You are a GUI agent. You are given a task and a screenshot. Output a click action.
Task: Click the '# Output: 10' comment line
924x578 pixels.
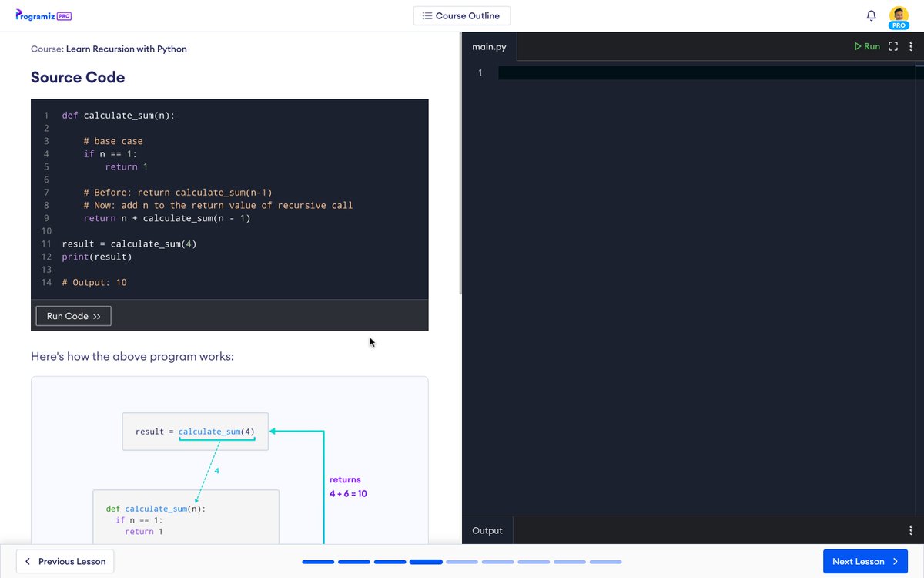tap(95, 282)
